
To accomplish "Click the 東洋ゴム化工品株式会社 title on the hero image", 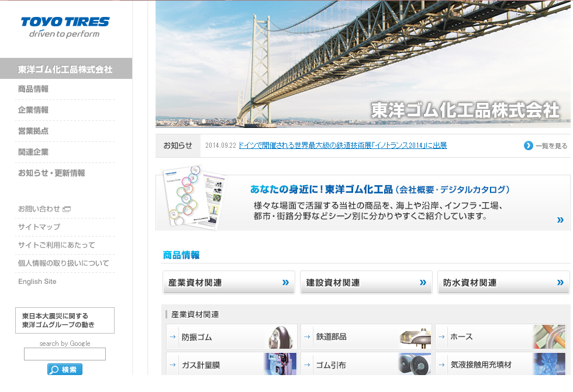I will click(x=465, y=110).
